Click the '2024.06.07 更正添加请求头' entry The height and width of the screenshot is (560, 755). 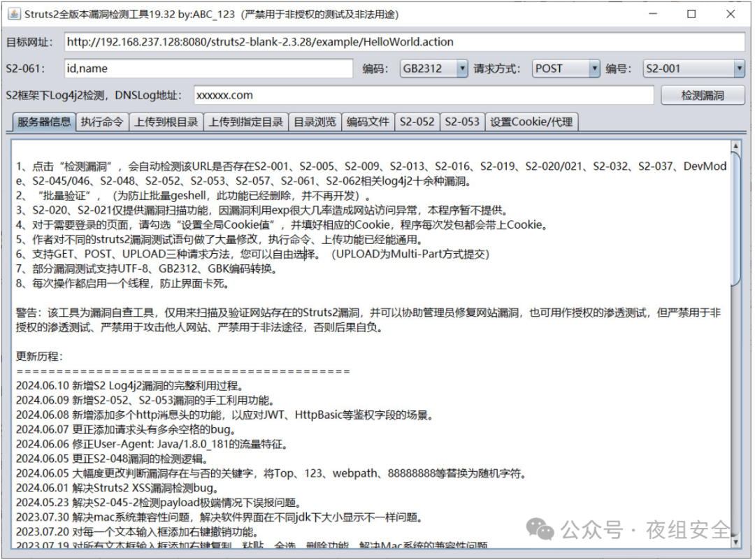click(126, 429)
